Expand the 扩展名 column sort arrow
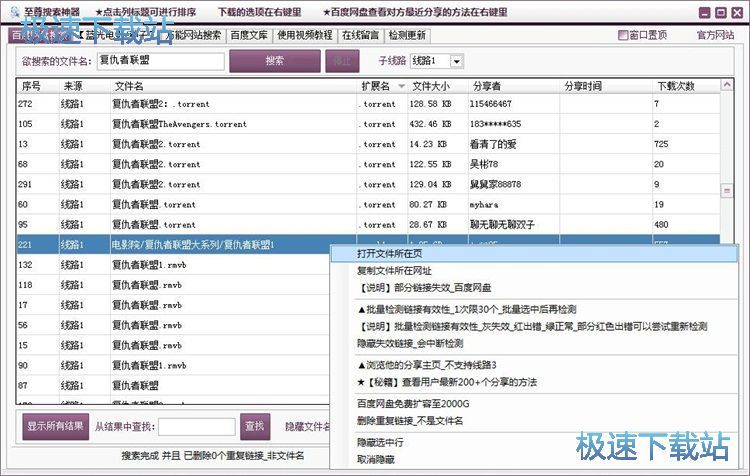 [x=401, y=86]
